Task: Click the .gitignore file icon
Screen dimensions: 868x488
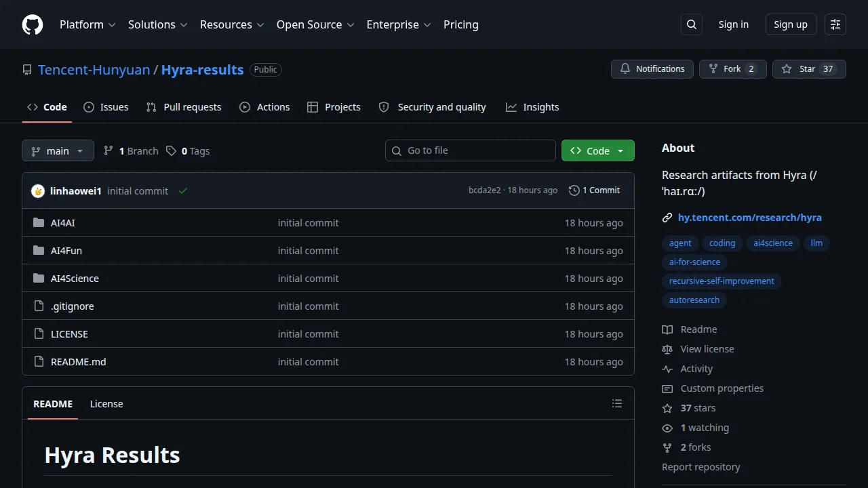Action: (x=39, y=306)
